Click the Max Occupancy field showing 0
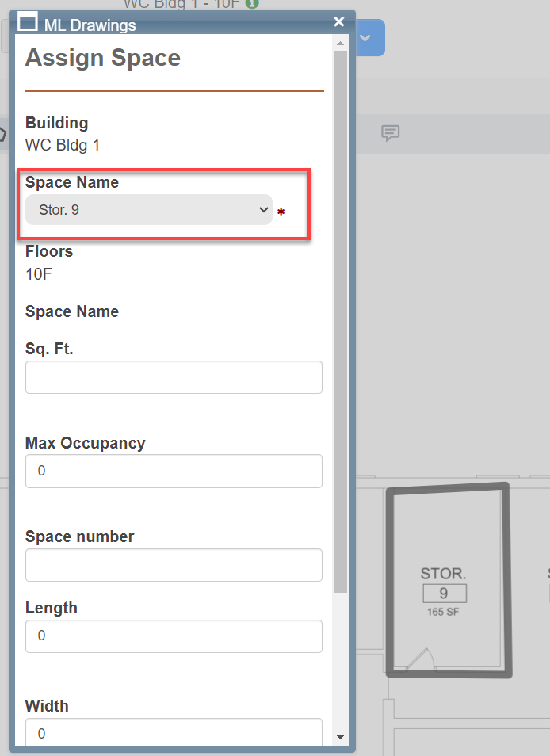Viewport: 550px width, 756px height. [x=173, y=471]
